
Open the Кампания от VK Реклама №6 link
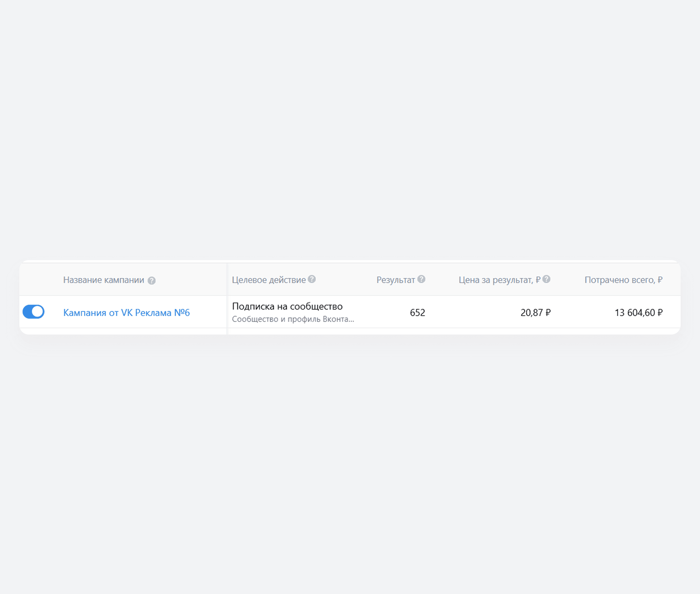(127, 313)
